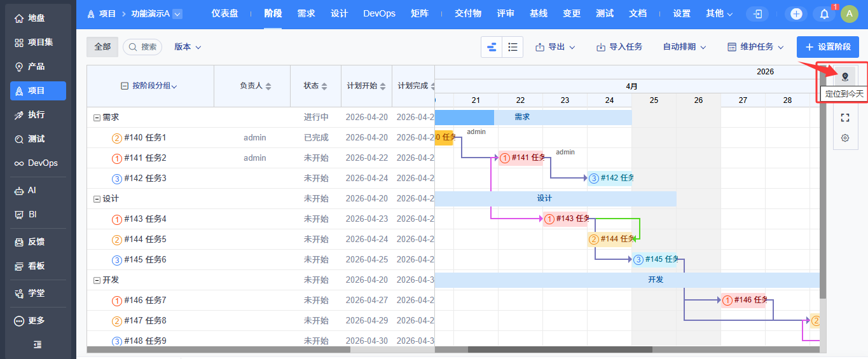This screenshot has width=868, height=359.
Task: Open task #146 任务7 in list
Action: tap(145, 301)
